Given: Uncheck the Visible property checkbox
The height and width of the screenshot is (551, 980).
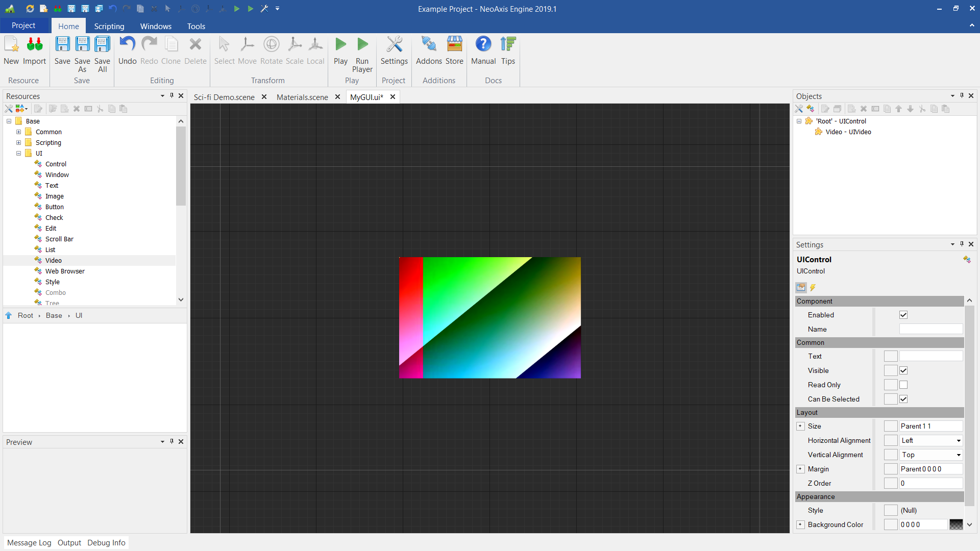Looking at the screenshot, I should (x=904, y=370).
